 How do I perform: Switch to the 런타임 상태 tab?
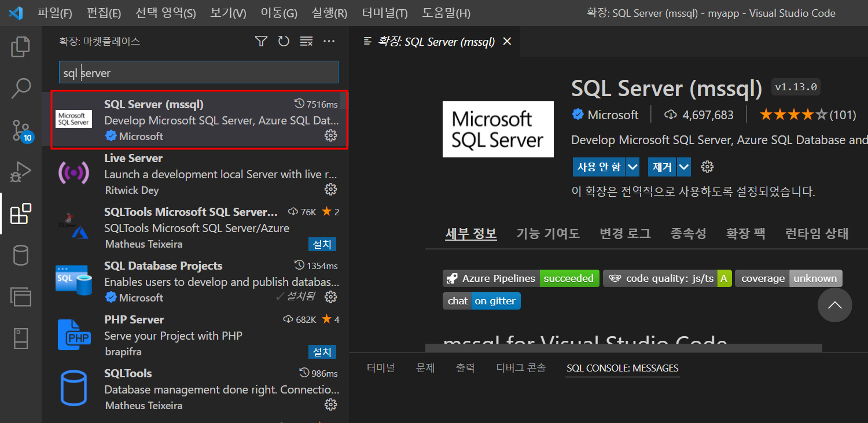[x=816, y=233]
